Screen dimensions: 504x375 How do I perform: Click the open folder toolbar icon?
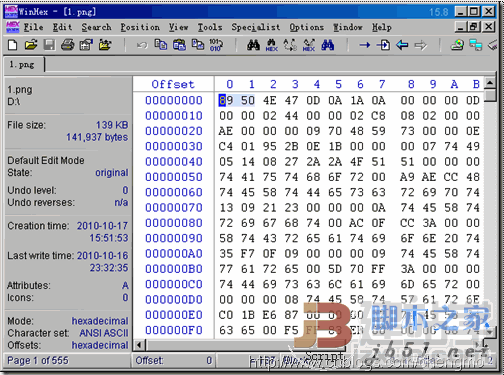pyautogui.click(x=105, y=44)
